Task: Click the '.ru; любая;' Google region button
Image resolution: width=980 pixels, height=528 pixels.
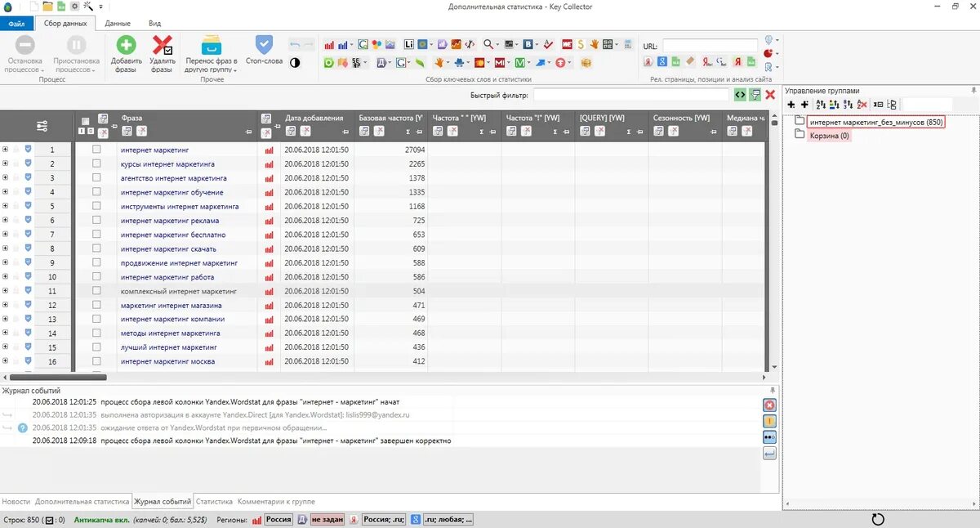Action: [x=448, y=520]
